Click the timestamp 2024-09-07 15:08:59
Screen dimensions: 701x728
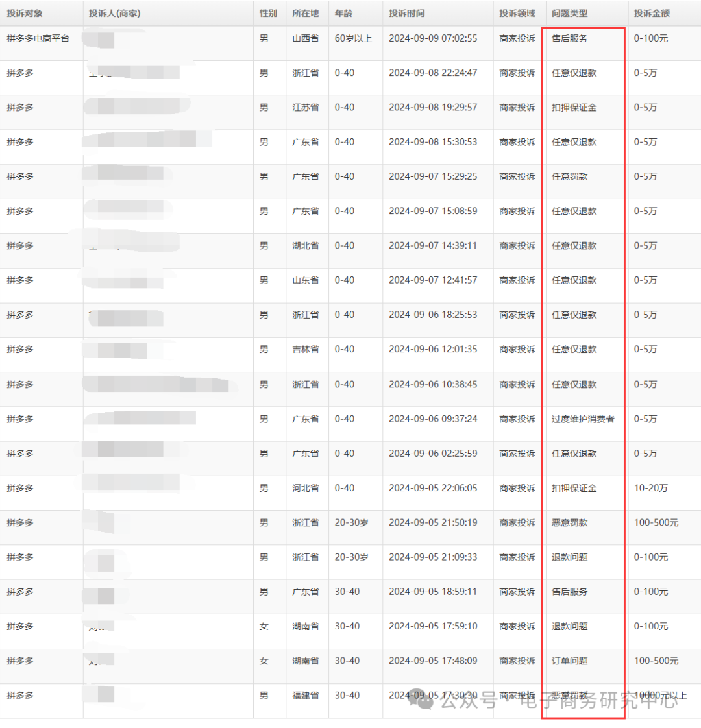433,212
